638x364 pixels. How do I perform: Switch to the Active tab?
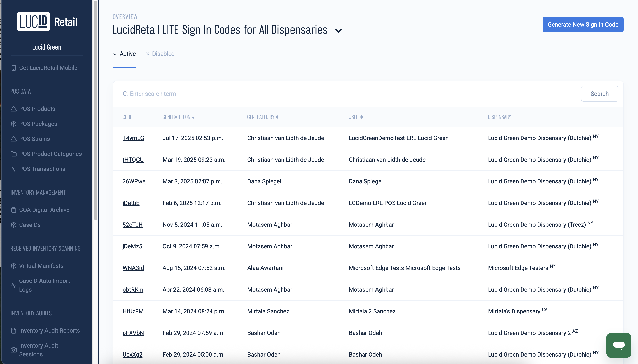124,54
